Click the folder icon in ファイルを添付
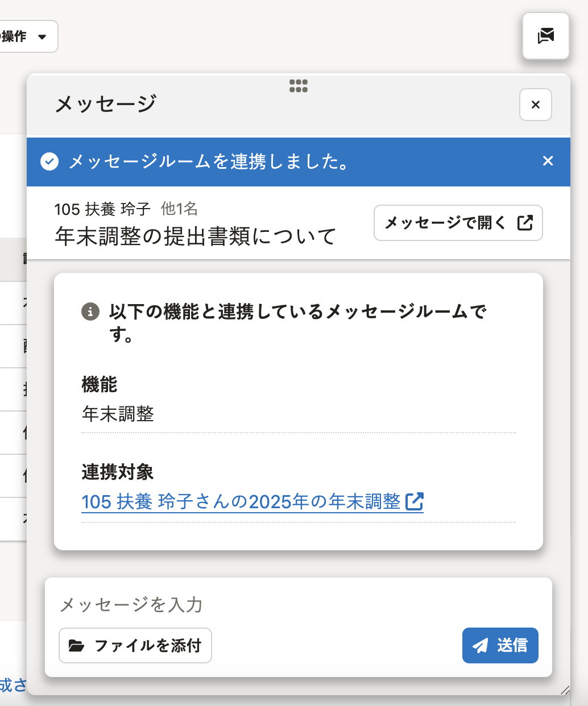This screenshot has height=706, width=588. [76, 646]
